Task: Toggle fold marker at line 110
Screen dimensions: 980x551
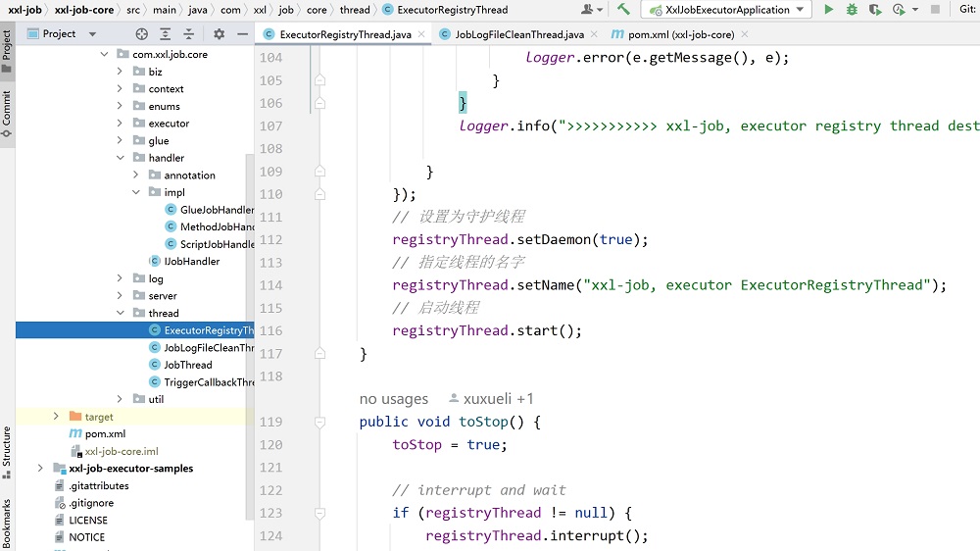Action: pyautogui.click(x=320, y=194)
